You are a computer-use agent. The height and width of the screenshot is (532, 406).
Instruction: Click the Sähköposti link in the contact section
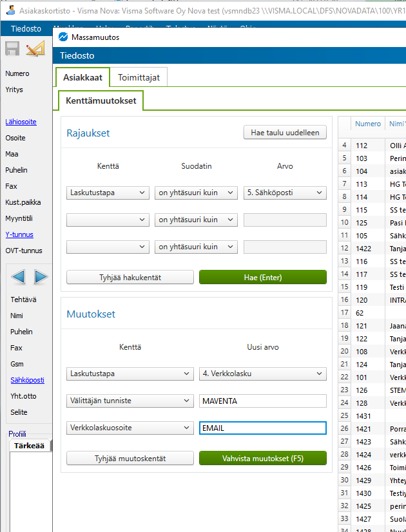tap(27, 380)
